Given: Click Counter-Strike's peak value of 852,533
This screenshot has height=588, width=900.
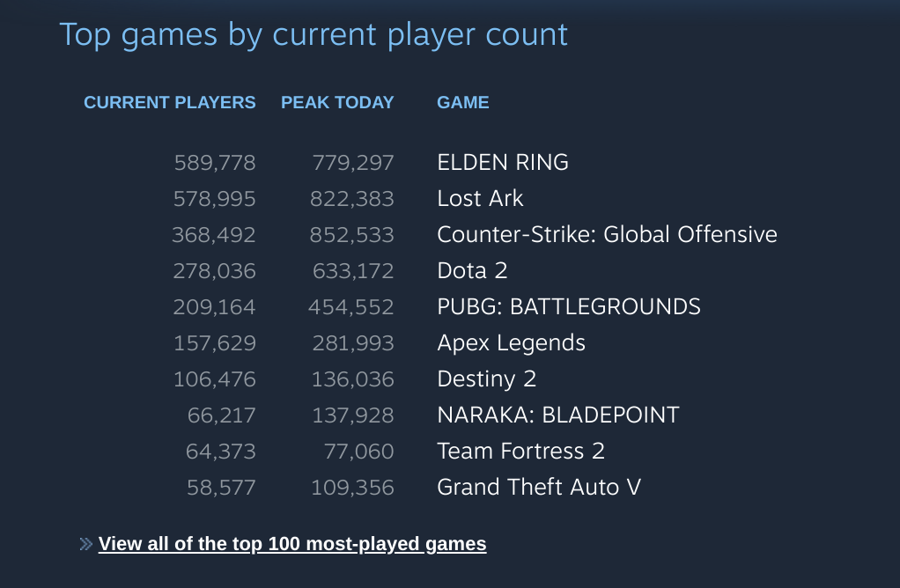Looking at the screenshot, I should (352, 234).
